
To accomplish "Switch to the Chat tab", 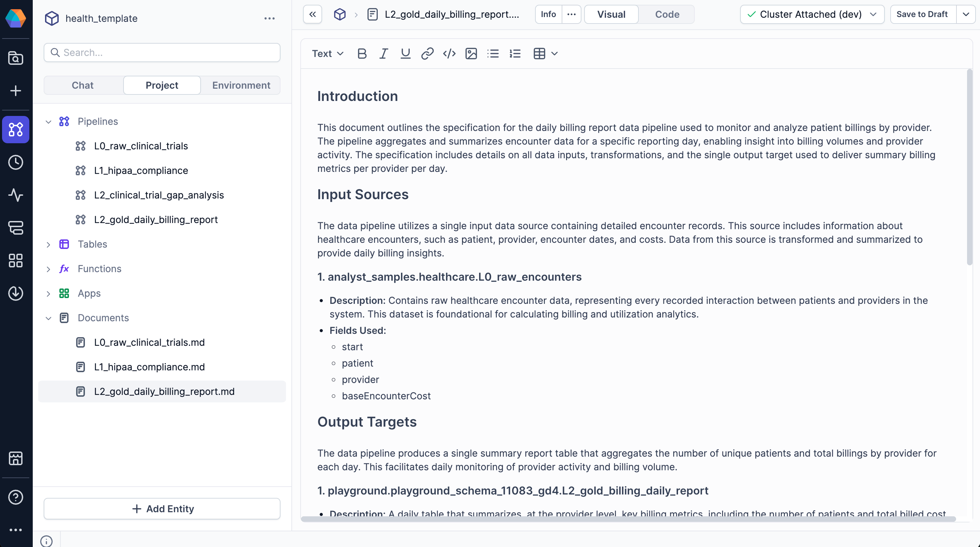I will pos(82,85).
